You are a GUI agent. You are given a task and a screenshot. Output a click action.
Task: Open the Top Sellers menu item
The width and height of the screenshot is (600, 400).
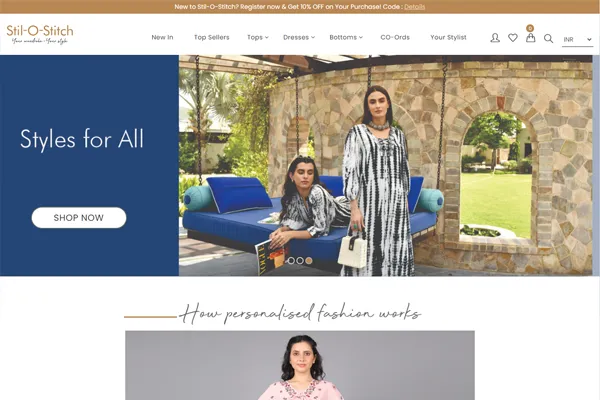pos(212,37)
